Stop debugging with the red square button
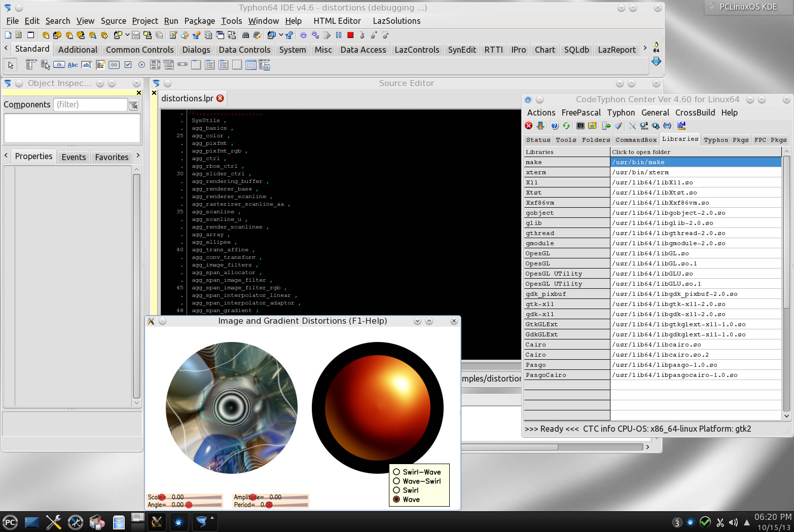 [x=350, y=35]
